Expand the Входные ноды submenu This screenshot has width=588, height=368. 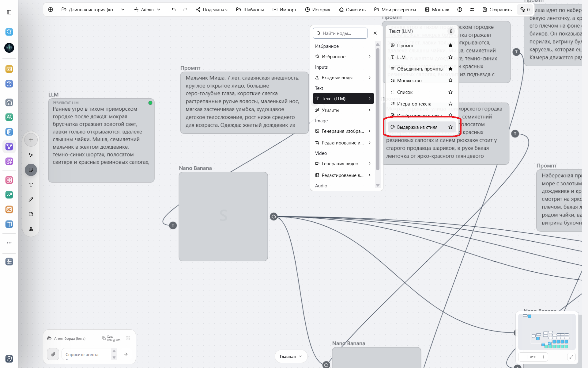coord(343,78)
